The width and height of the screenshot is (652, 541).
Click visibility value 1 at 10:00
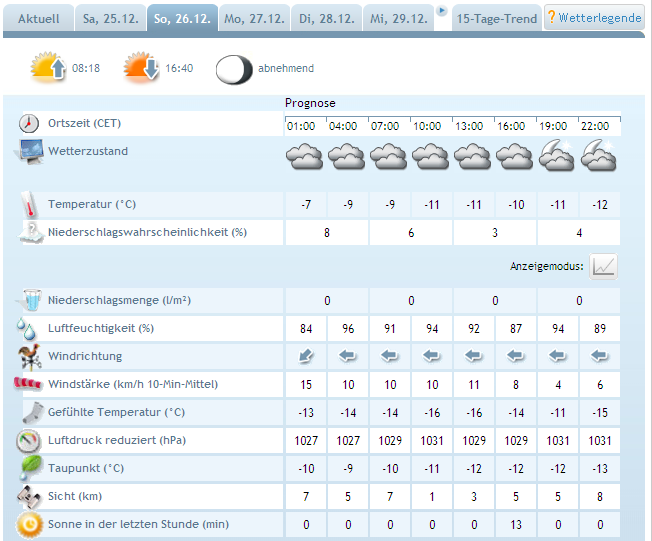pos(432,497)
